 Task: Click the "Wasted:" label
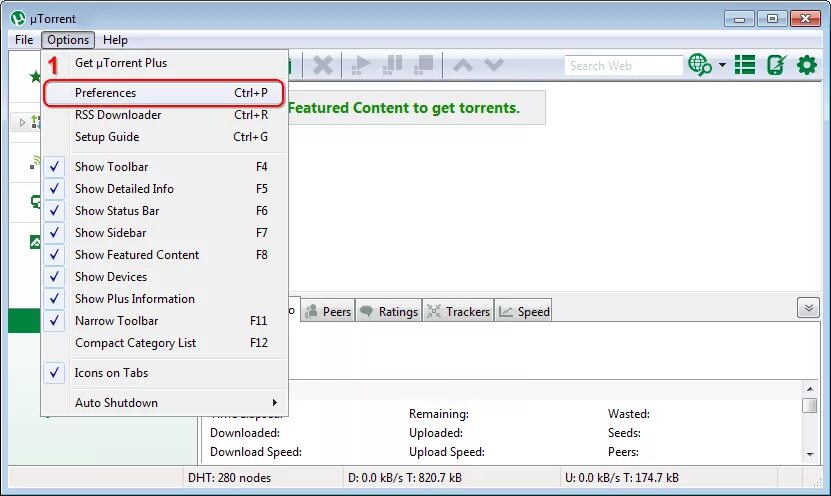(629, 414)
